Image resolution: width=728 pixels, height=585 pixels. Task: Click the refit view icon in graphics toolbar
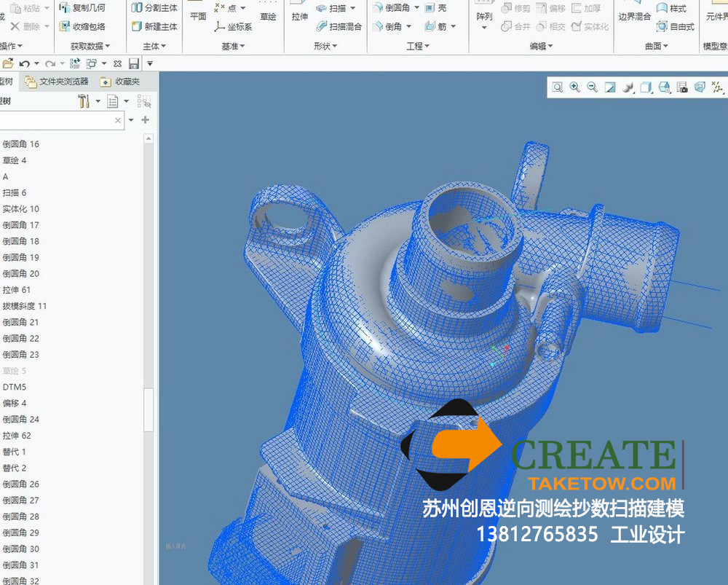point(557,87)
